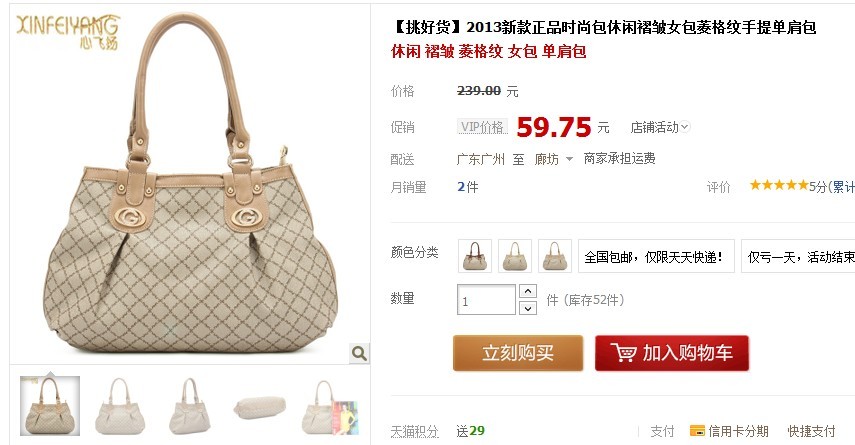This screenshot has height=445, width=855.
Task: Click the shopping cart icon on red button
Action: [623, 352]
